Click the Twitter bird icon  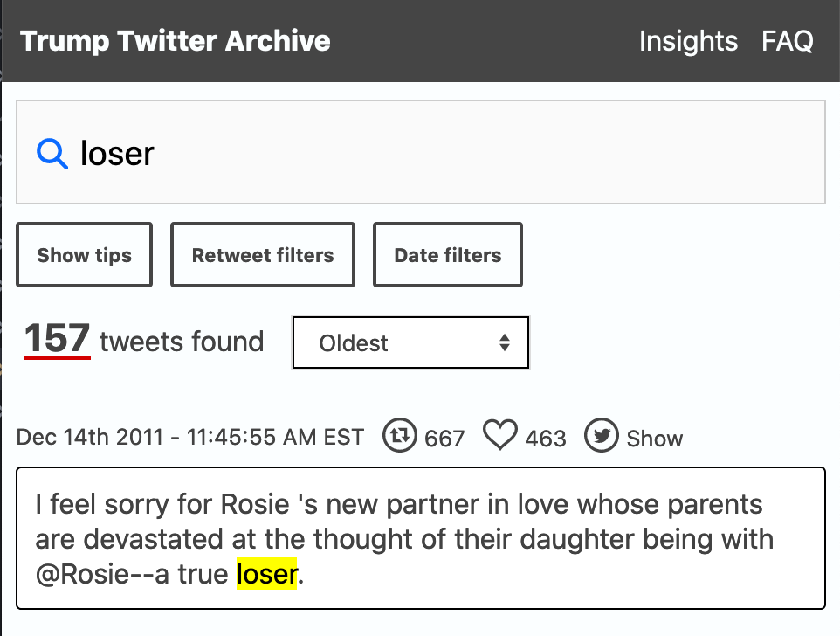click(x=601, y=435)
